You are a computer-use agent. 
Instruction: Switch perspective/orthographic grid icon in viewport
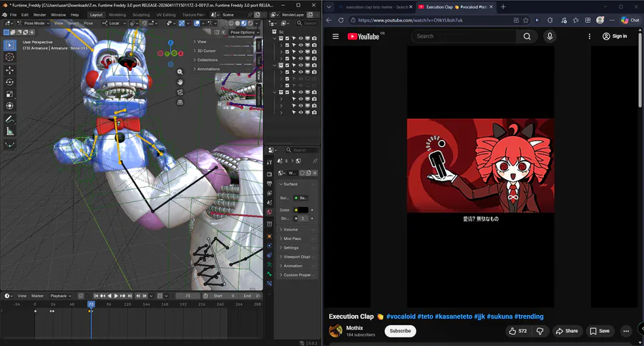tap(180, 102)
